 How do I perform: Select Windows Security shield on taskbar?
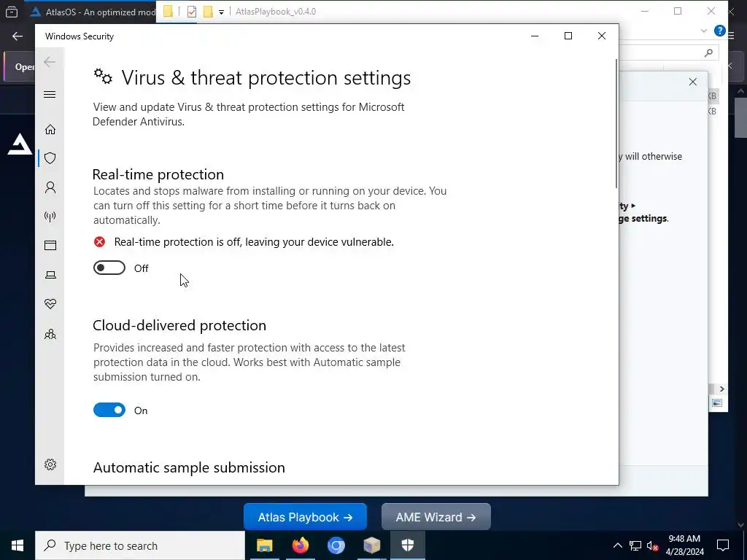coord(407,545)
